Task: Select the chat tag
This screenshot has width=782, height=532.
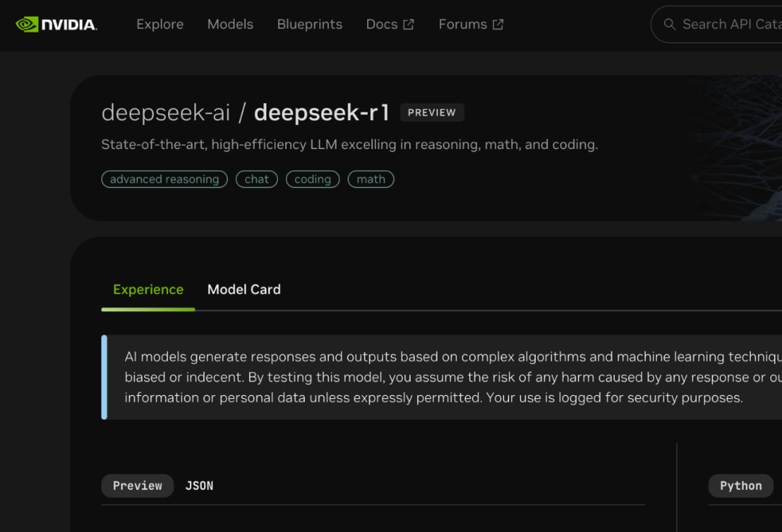Action: coord(257,180)
